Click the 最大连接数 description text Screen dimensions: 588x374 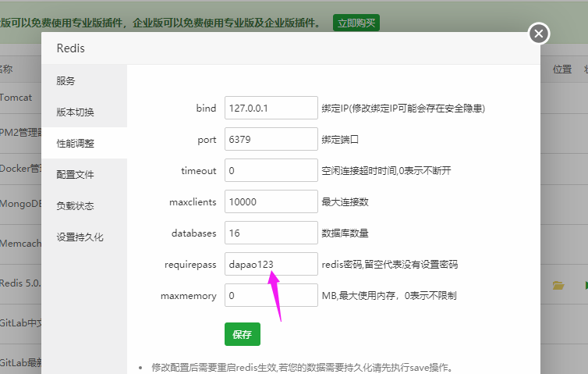click(345, 202)
